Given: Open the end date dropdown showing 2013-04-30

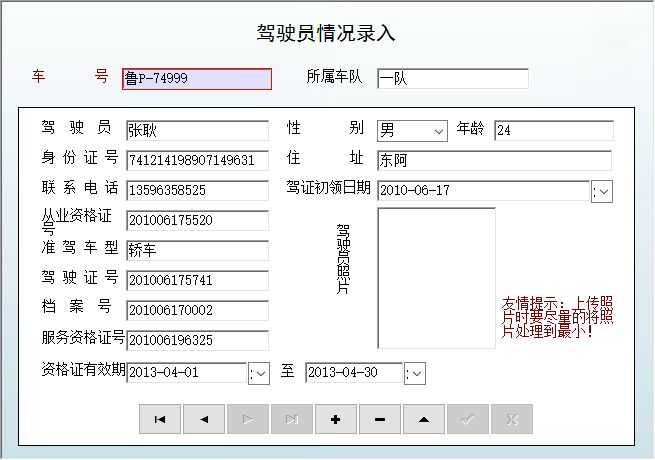Looking at the screenshot, I should click(x=416, y=373).
